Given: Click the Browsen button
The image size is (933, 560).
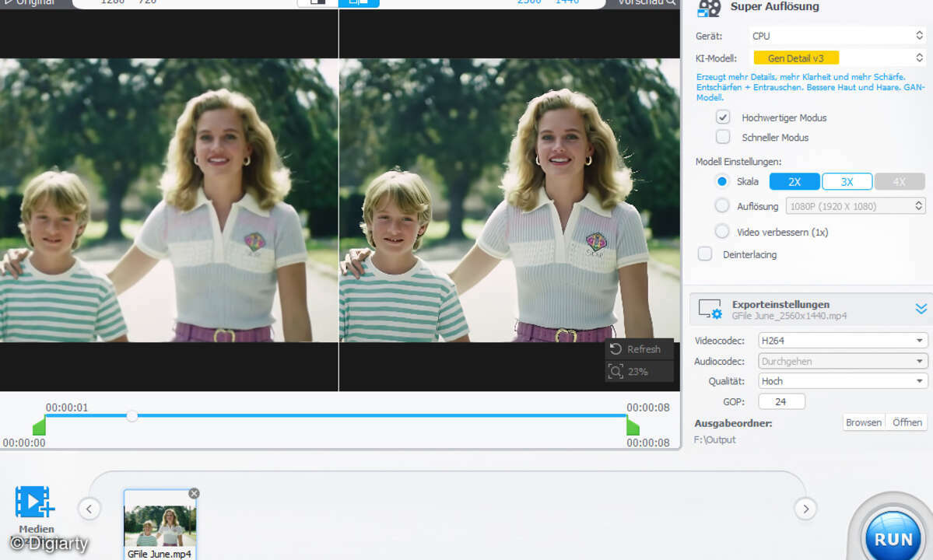Looking at the screenshot, I should (x=864, y=422).
